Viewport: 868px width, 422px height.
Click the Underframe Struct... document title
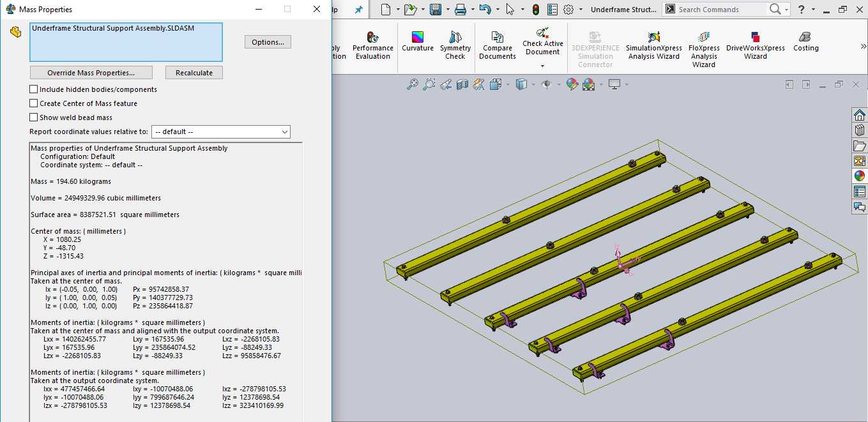tap(623, 10)
